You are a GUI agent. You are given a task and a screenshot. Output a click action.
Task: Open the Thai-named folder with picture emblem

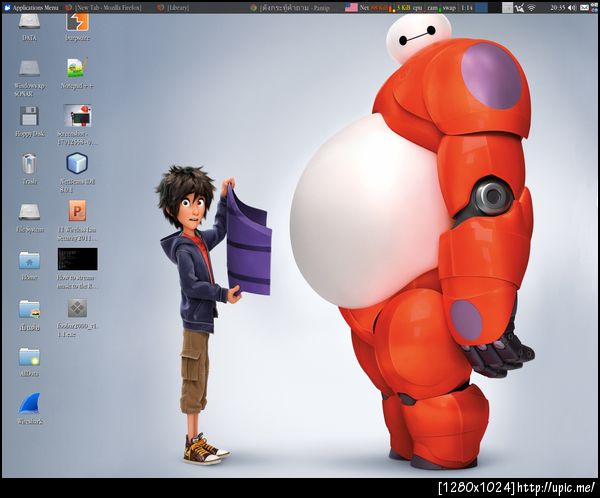click(29, 309)
